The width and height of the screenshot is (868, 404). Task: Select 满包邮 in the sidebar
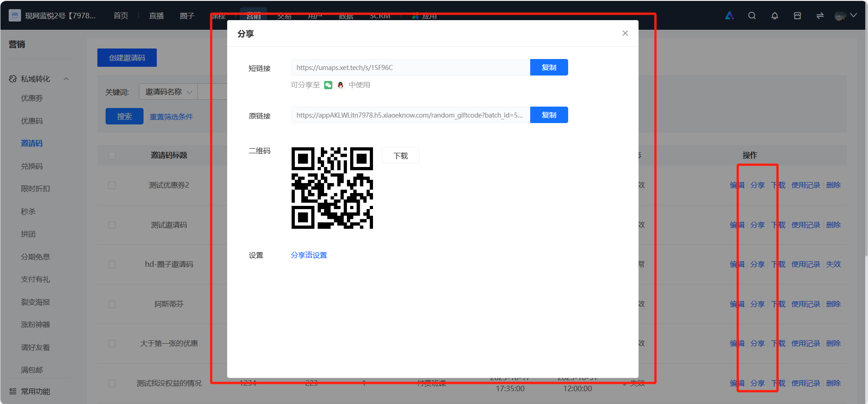tap(32, 370)
